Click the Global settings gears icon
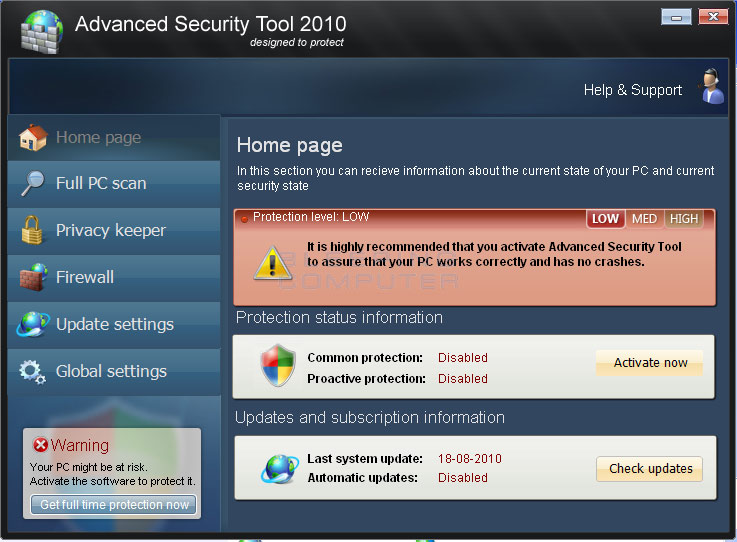Image resolution: width=737 pixels, height=542 pixels. [x=32, y=372]
